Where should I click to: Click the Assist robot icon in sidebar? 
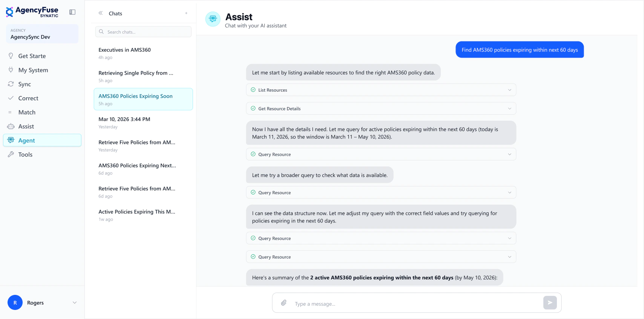pyautogui.click(x=11, y=126)
